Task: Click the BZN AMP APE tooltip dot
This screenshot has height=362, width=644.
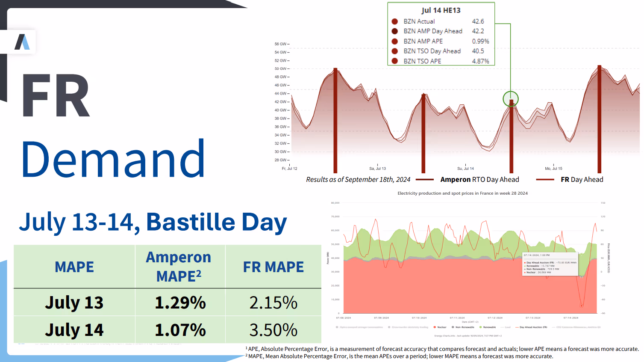Action: click(x=395, y=42)
